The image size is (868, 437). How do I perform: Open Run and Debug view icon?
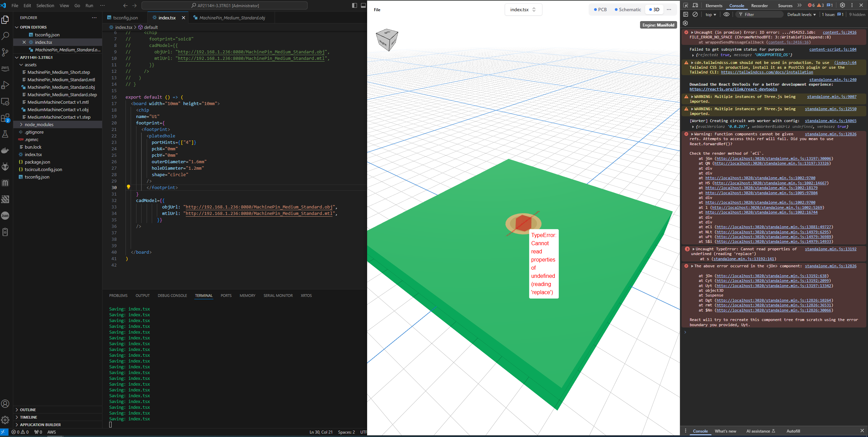(5, 85)
